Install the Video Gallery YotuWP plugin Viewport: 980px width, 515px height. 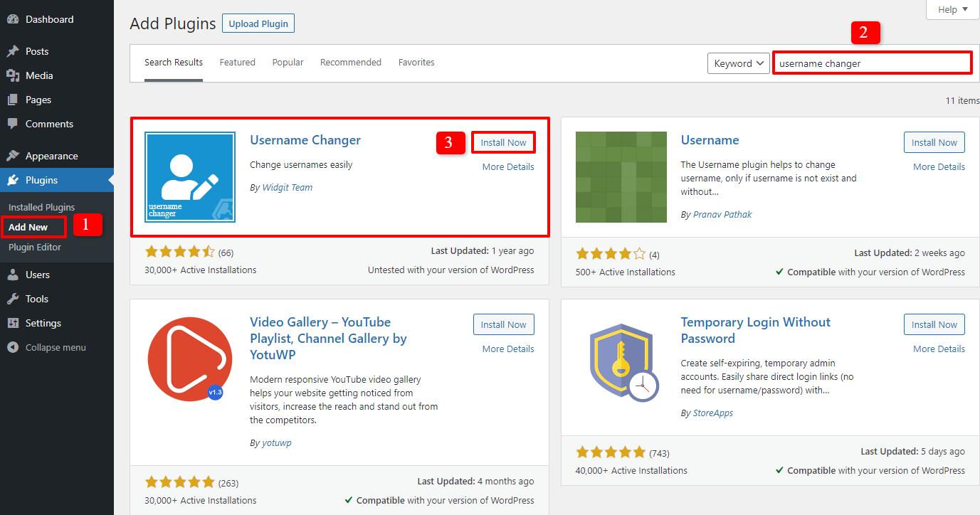point(503,324)
